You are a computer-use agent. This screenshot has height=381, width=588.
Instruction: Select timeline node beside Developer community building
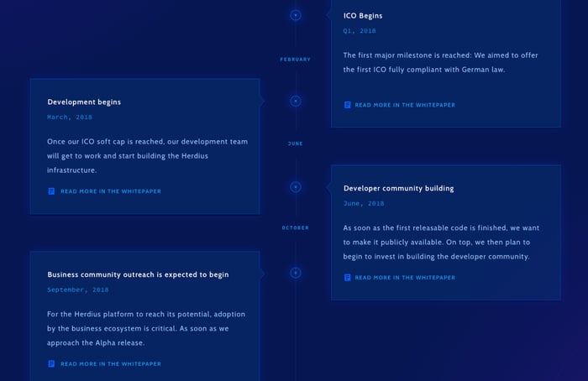(x=296, y=186)
